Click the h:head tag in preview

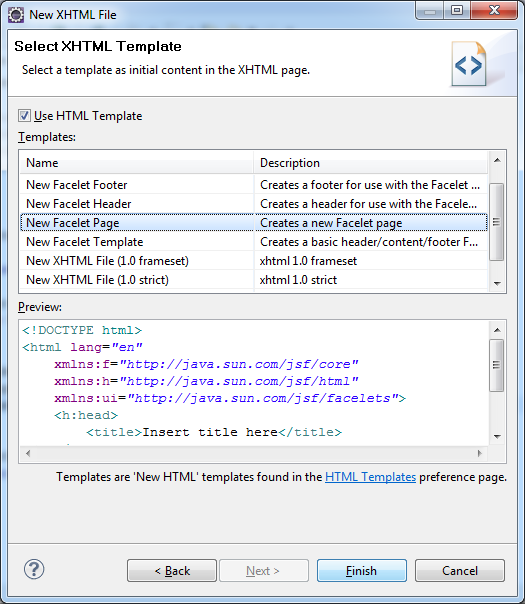[86, 415]
